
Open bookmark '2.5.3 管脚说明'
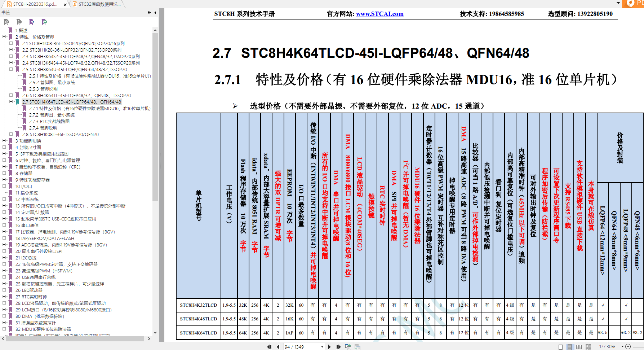point(43,89)
